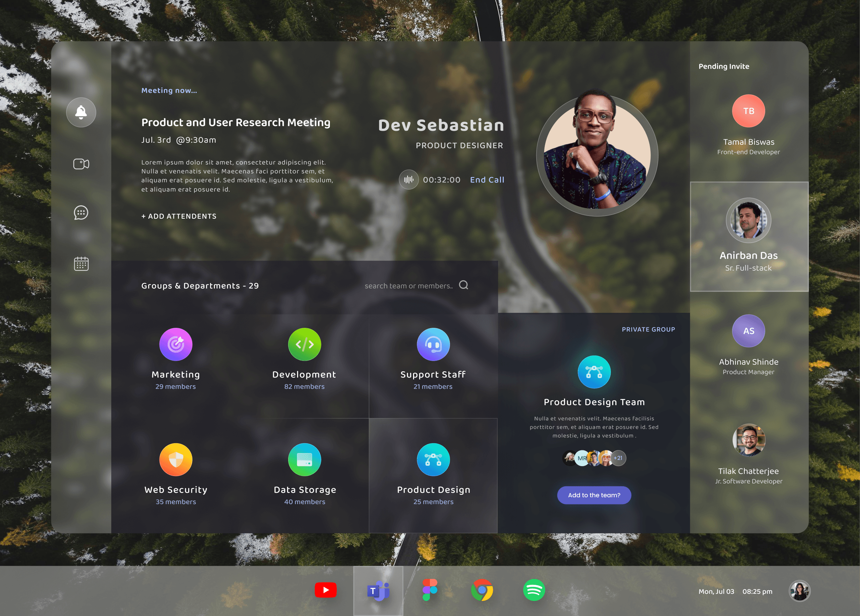860x616 pixels.
Task: Click the Pending Invite heading
Action: [x=724, y=66]
